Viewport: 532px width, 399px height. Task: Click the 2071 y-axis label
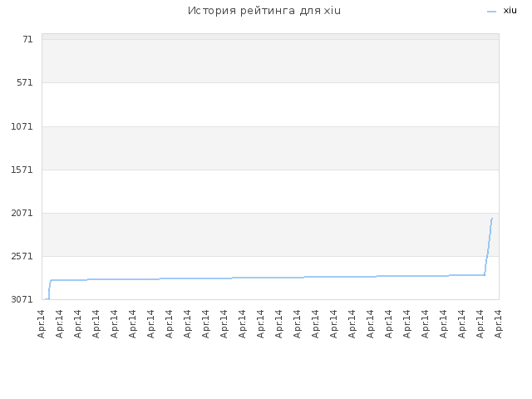point(22,214)
